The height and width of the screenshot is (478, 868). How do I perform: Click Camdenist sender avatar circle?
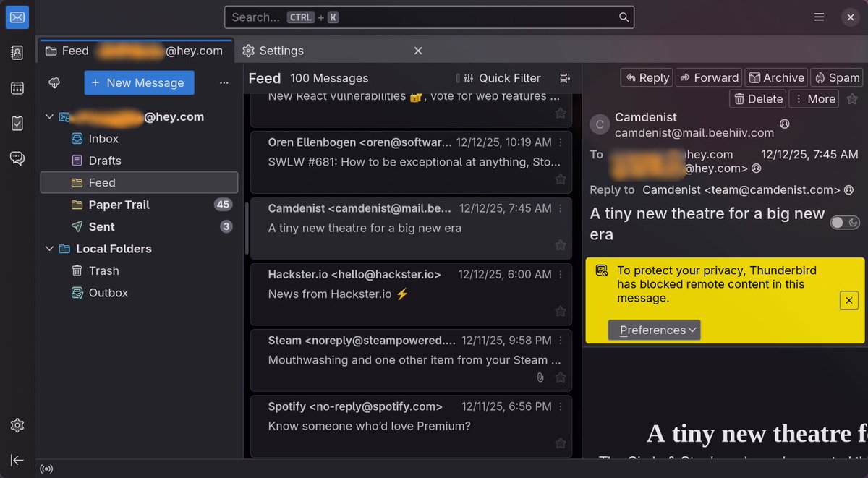click(599, 125)
